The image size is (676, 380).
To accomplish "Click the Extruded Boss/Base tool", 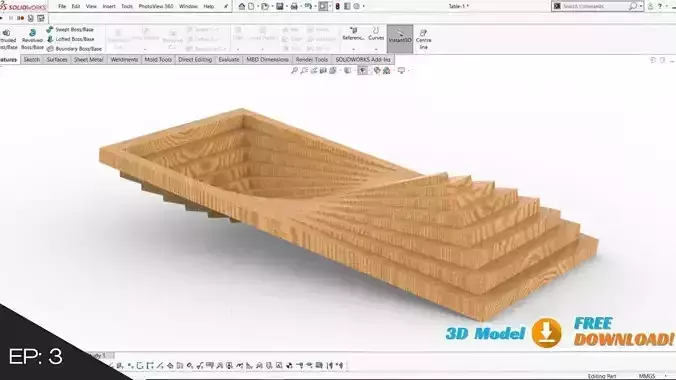I will pos(7,39).
